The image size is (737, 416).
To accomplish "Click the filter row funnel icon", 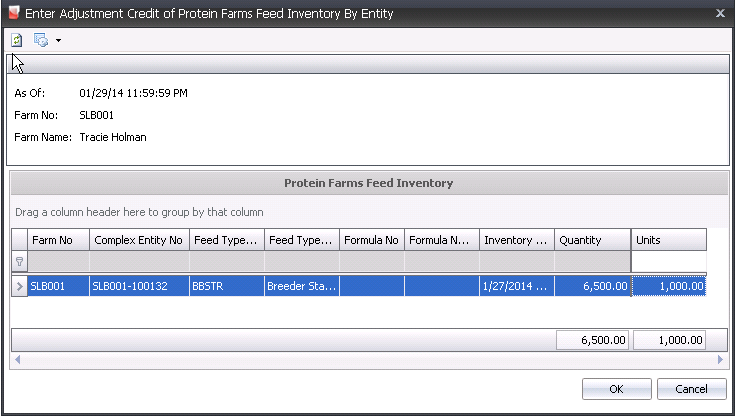I will (19, 262).
